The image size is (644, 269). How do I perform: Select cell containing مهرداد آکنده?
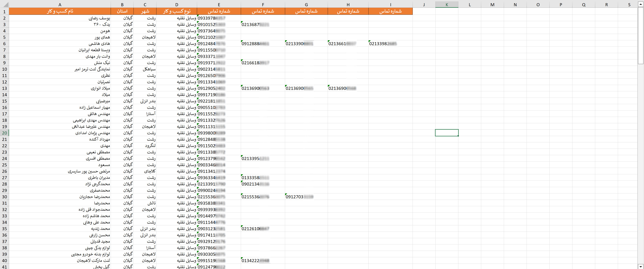(60, 139)
